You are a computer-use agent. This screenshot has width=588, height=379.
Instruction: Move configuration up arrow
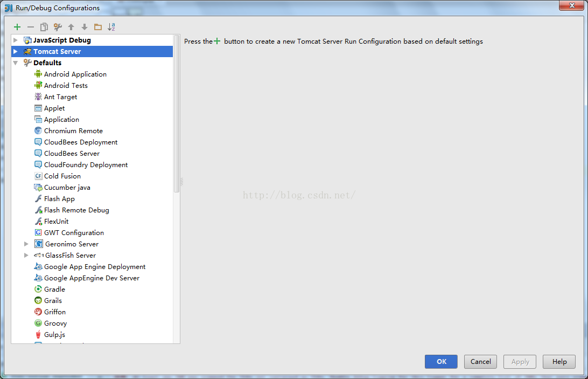click(71, 27)
